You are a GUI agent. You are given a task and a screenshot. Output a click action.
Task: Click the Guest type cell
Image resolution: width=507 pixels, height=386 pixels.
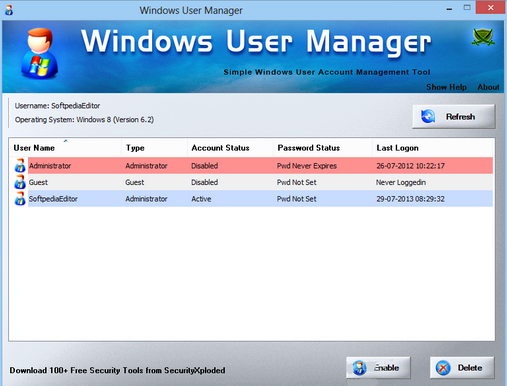135,182
